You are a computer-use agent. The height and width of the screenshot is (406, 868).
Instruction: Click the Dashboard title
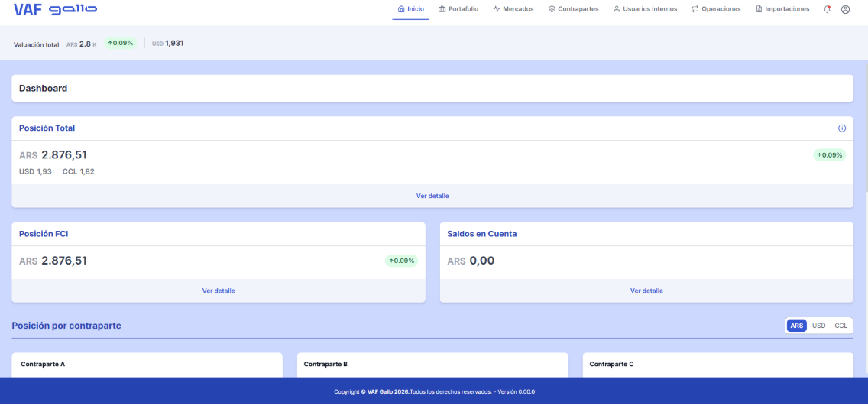click(x=44, y=88)
